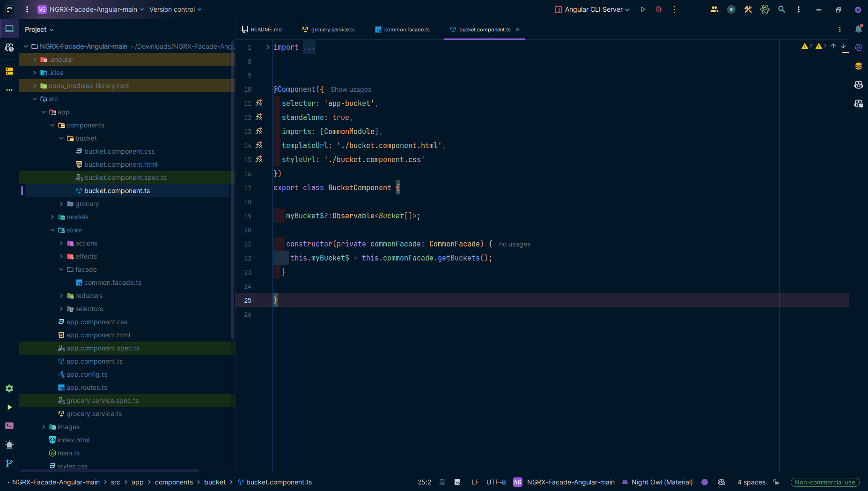
Task: Click Show usages hint on Component
Action: point(351,89)
